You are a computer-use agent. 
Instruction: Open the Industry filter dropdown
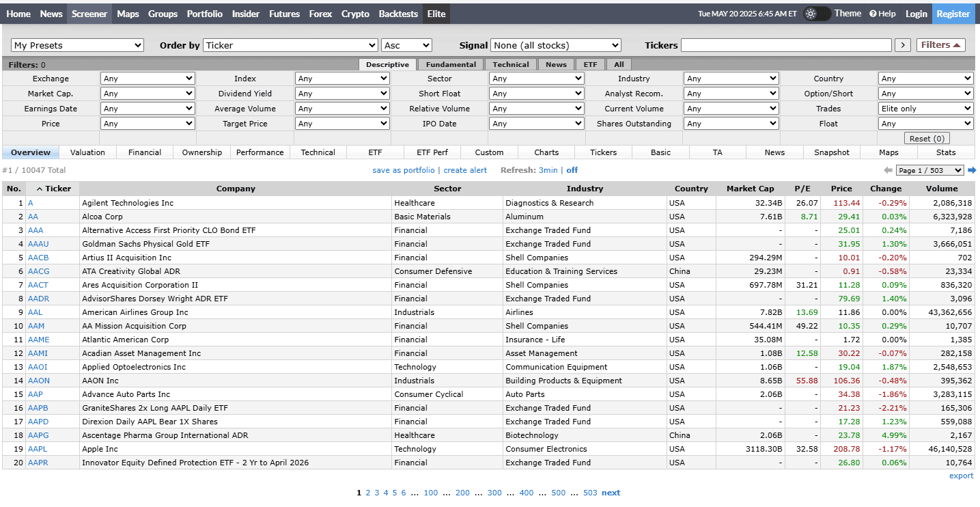[x=731, y=79]
